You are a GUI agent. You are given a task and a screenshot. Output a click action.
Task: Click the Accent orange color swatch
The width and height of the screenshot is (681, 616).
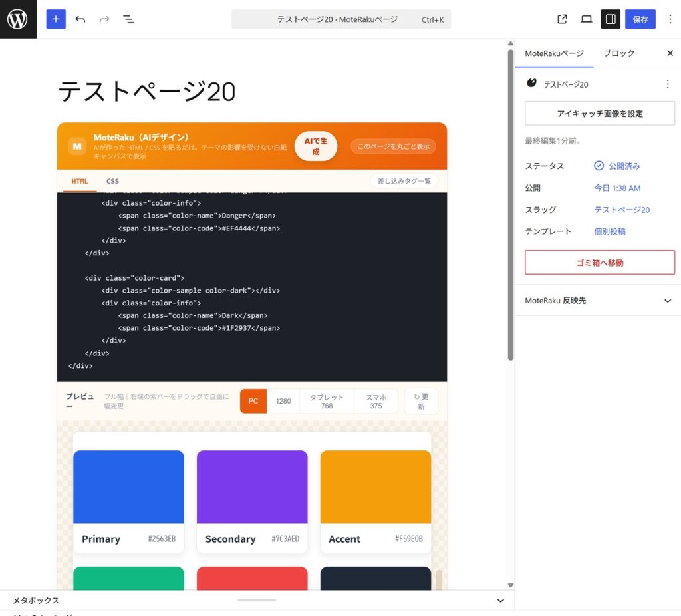point(375,486)
